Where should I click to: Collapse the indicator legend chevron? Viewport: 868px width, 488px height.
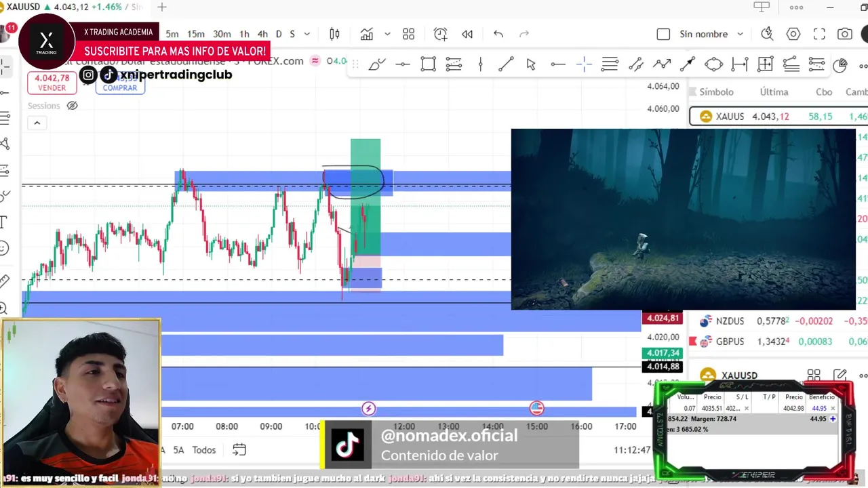pos(37,123)
